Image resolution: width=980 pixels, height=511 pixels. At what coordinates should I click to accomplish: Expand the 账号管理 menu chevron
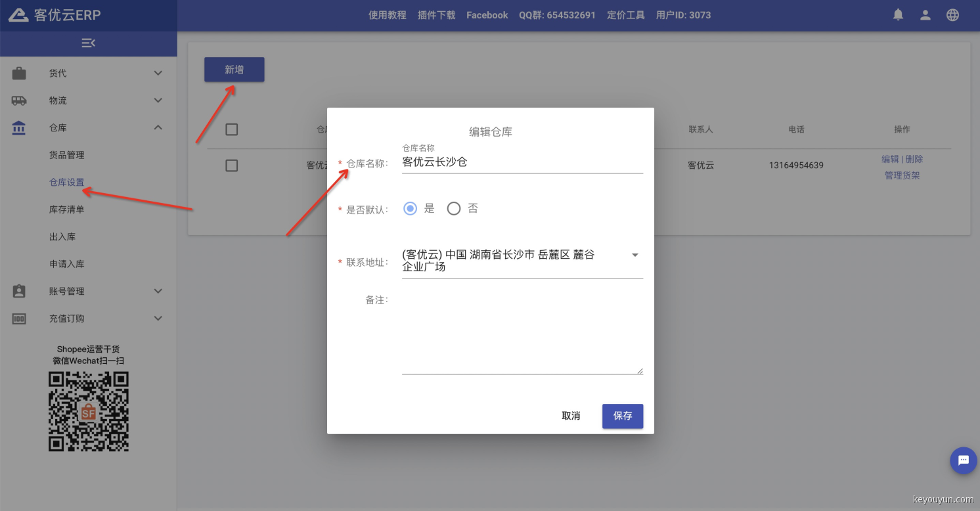pos(158,291)
